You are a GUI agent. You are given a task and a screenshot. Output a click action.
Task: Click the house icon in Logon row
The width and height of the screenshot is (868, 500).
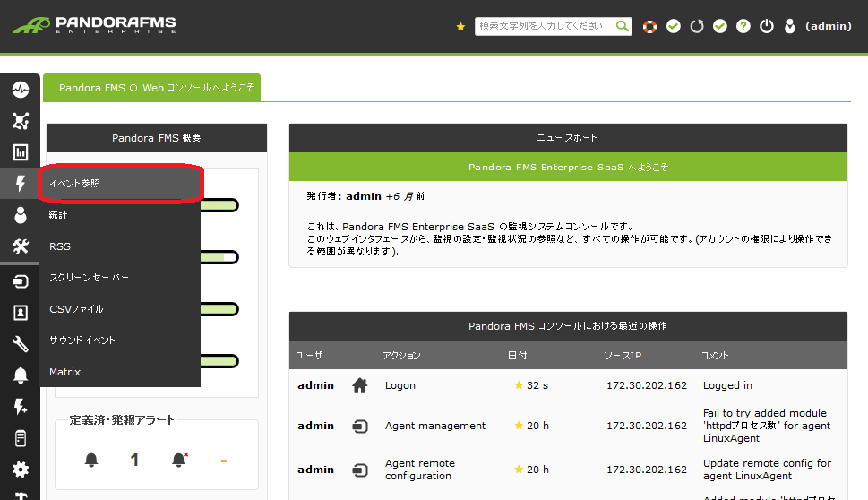pyautogui.click(x=360, y=385)
